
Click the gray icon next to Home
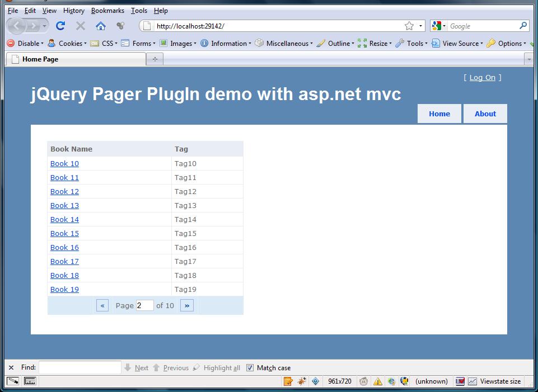coord(120,26)
